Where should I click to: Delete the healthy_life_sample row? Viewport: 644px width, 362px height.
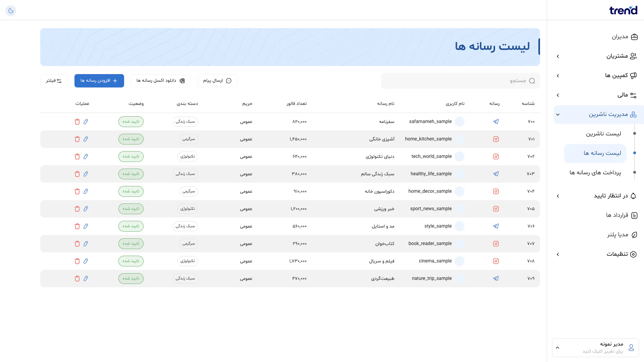point(77,174)
